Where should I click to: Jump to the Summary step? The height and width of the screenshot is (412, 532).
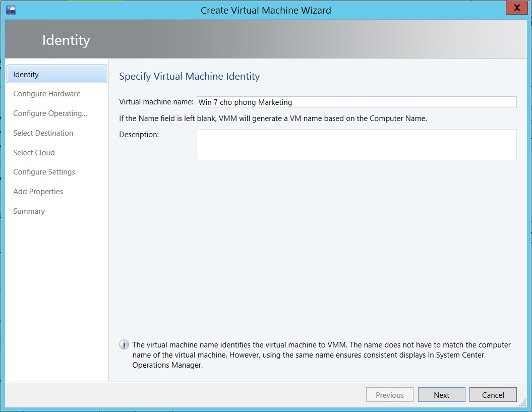coord(29,211)
